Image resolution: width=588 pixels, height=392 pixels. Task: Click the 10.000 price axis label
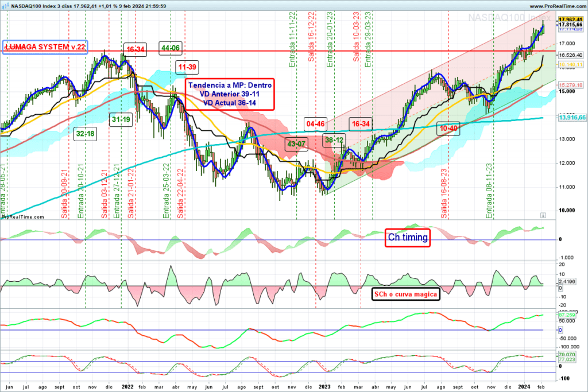567,210
